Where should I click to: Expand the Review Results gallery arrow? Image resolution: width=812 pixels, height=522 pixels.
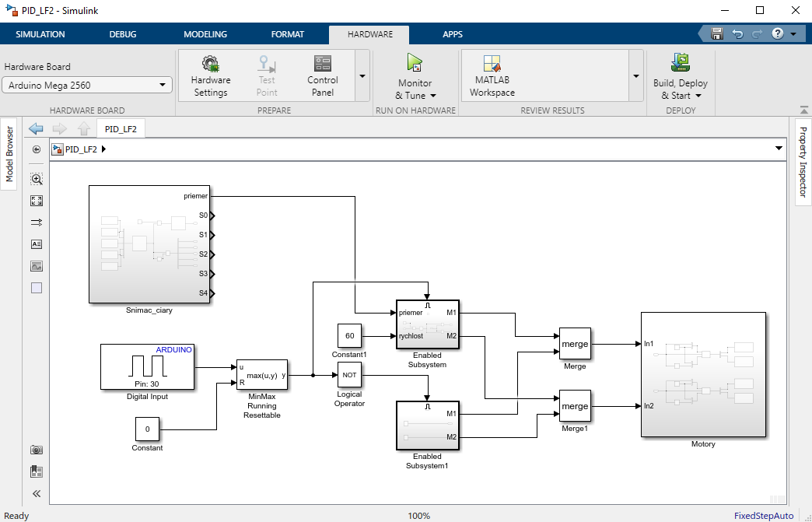pyautogui.click(x=635, y=76)
